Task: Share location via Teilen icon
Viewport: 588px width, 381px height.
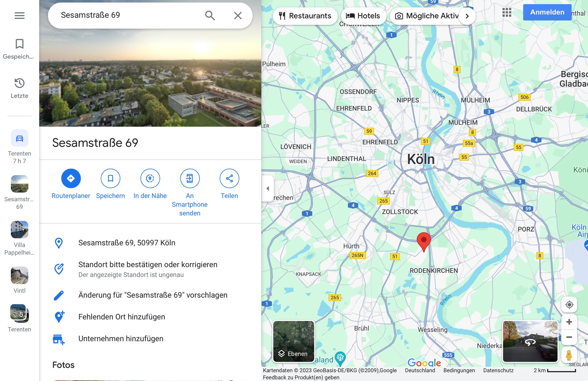Action: [229, 178]
